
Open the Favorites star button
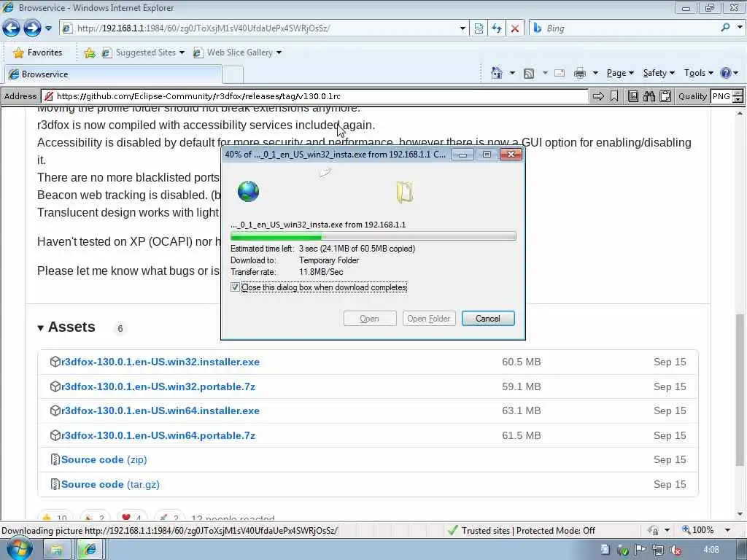click(x=38, y=52)
